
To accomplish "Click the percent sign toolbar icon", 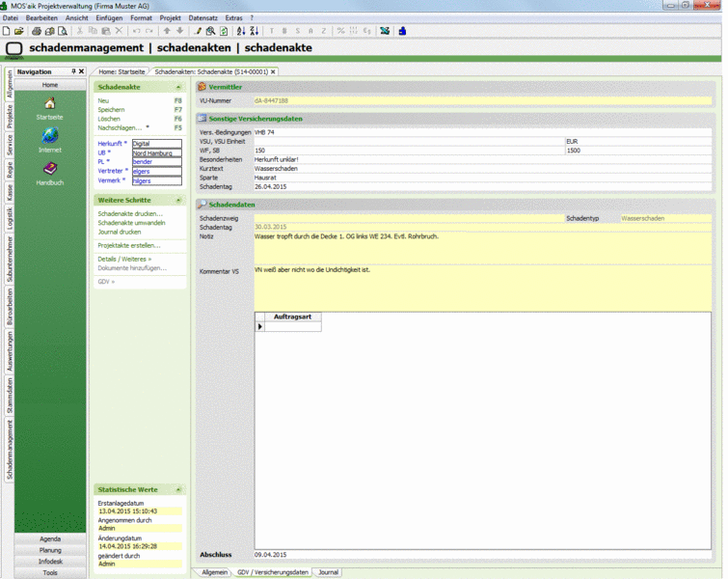I will pyautogui.click(x=340, y=31).
